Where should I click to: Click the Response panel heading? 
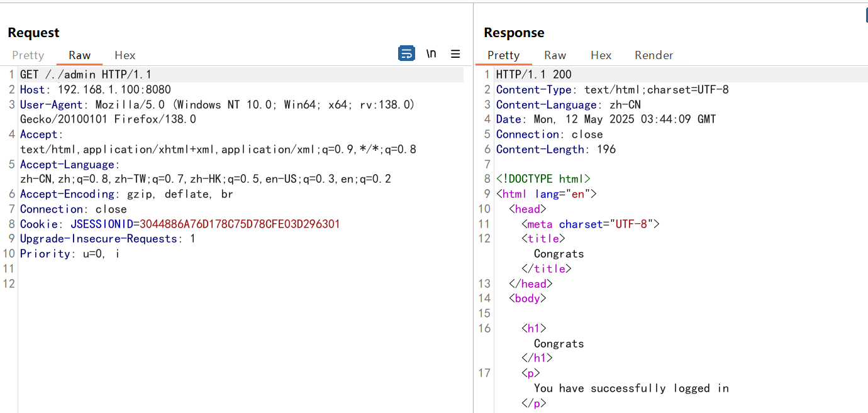pyautogui.click(x=514, y=33)
